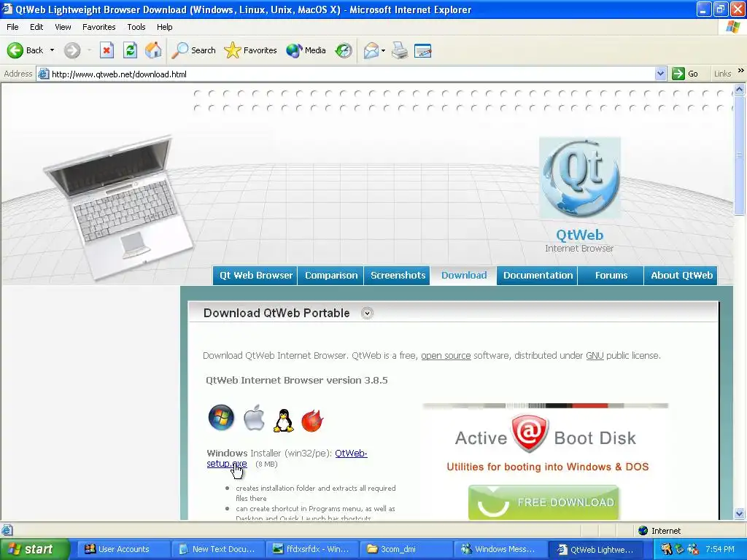Click the Mail envelope icon
Image resolution: width=747 pixels, height=560 pixels.
click(371, 50)
